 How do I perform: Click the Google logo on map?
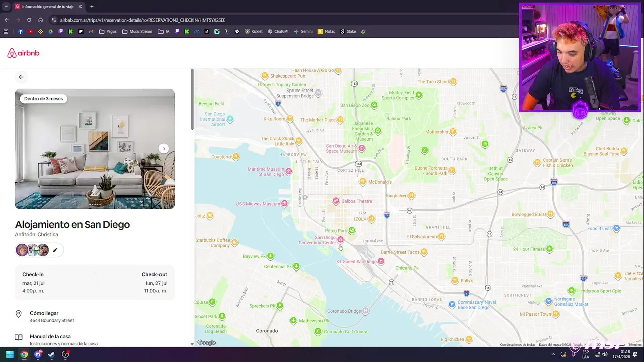(206, 343)
